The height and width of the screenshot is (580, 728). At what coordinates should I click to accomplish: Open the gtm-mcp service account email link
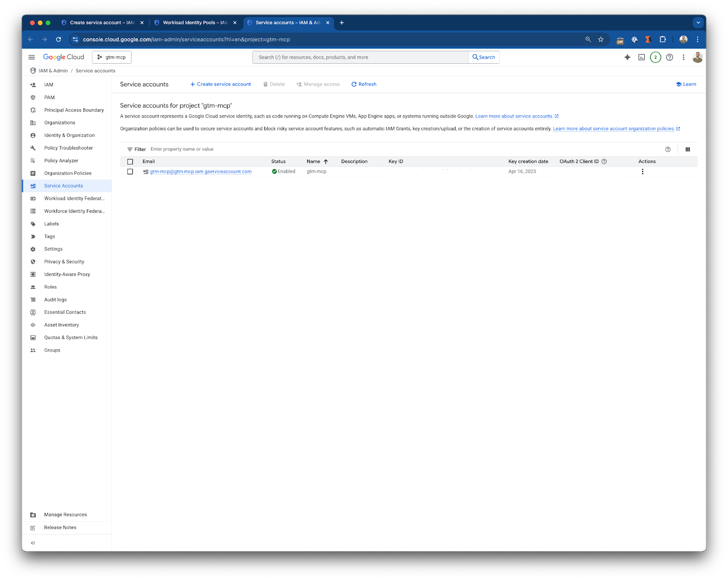[201, 171]
